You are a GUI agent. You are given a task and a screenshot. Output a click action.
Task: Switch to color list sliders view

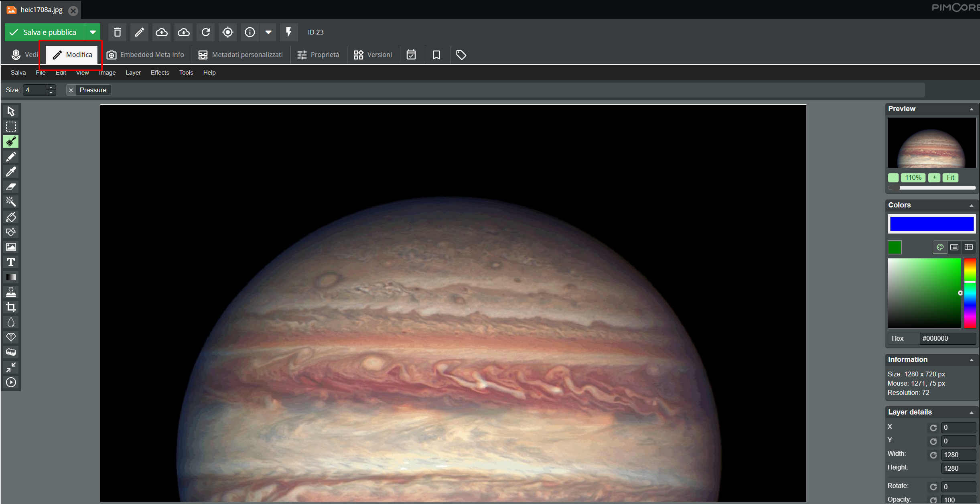(x=954, y=247)
